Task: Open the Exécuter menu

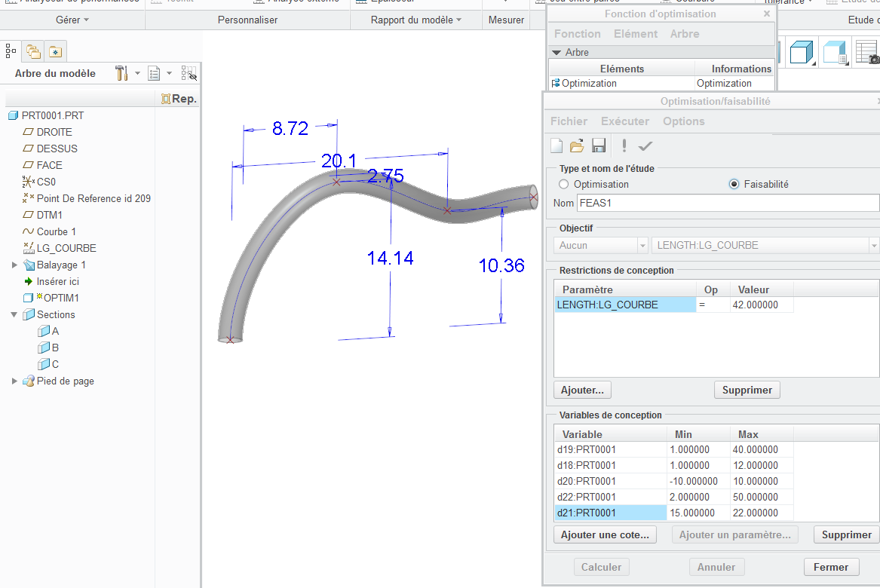Action: [624, 121]
